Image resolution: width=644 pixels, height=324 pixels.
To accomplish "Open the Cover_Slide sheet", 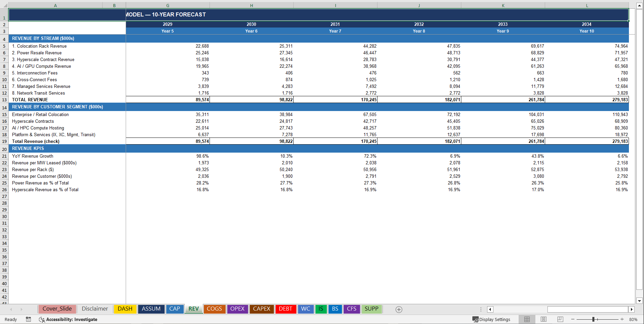I will tap(57, 309).
